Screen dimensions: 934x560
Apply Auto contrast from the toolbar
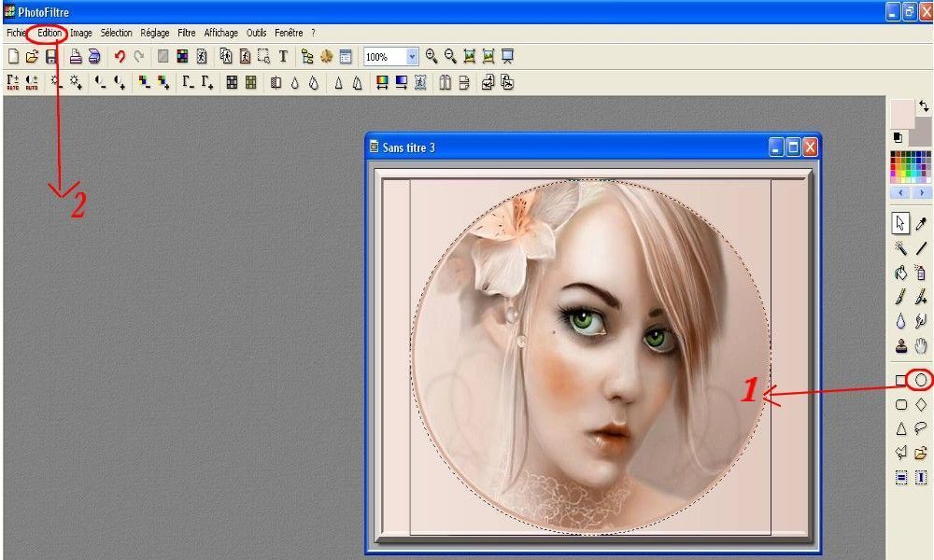click(32, 82)
